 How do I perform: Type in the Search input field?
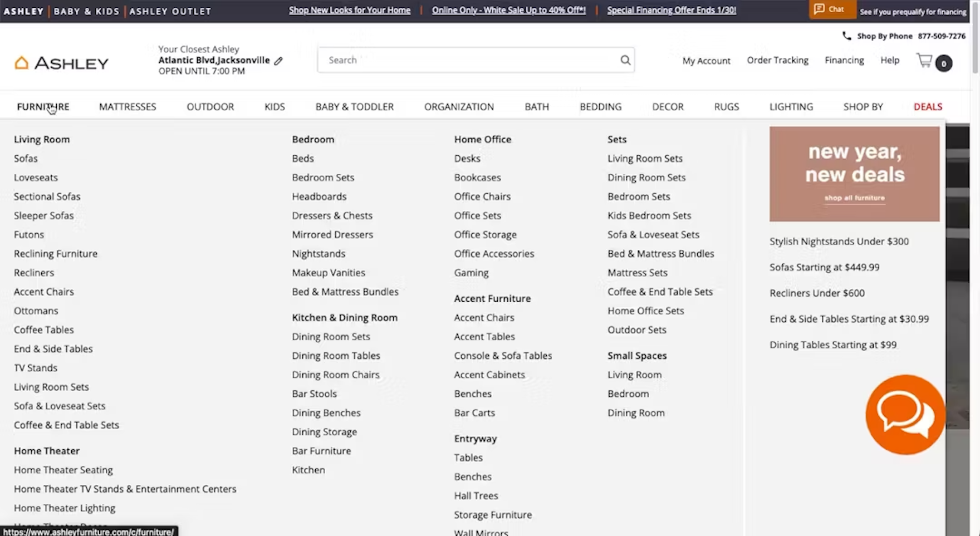pyautogui.click(x=468, y=60)
